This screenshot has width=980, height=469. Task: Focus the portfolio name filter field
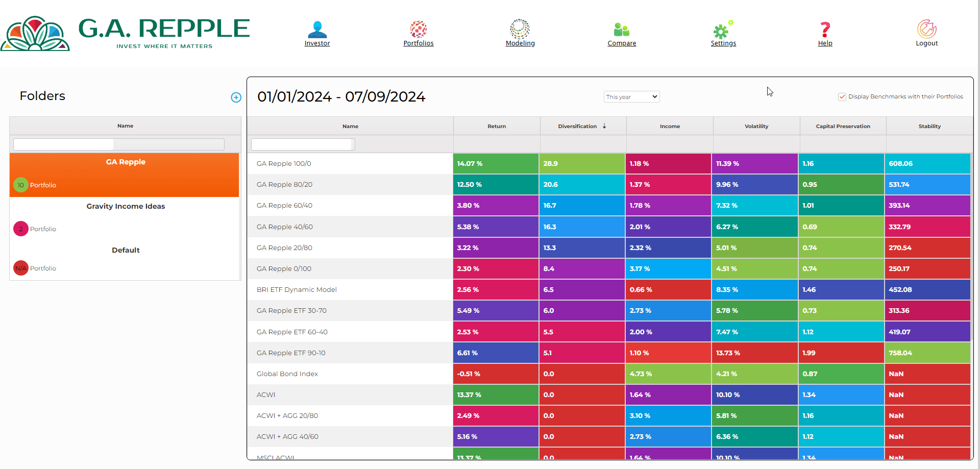[x=303, y=144]
